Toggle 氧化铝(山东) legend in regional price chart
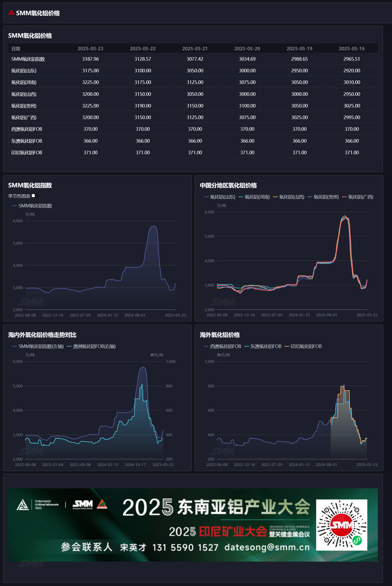The image size is (392, 586). click(x=220, y=197)
